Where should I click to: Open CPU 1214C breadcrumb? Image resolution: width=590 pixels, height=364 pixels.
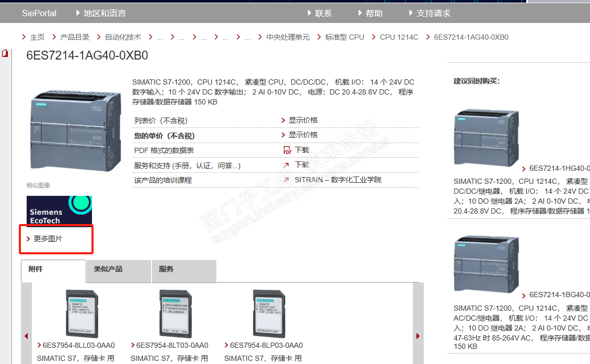coord(399,37)
